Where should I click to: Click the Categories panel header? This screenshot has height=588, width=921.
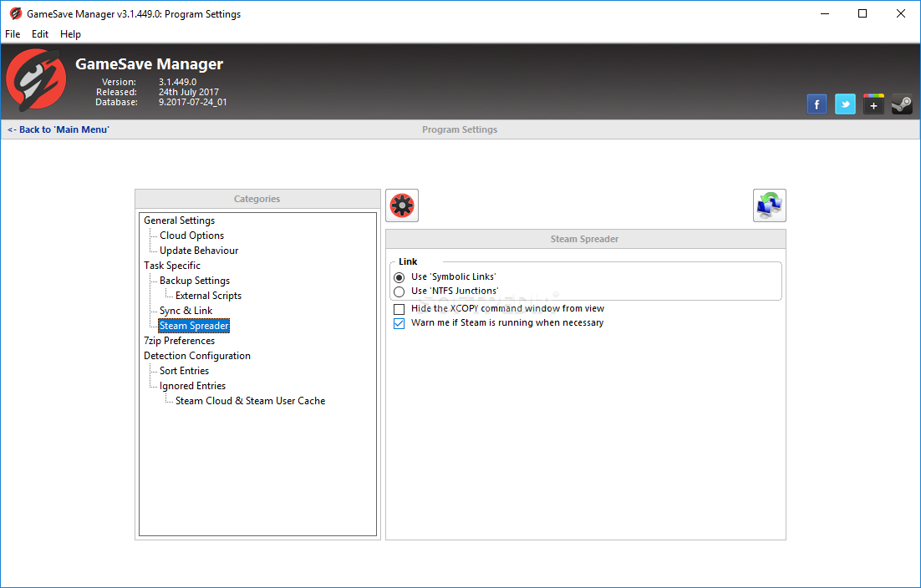click(x=258, y=199)
